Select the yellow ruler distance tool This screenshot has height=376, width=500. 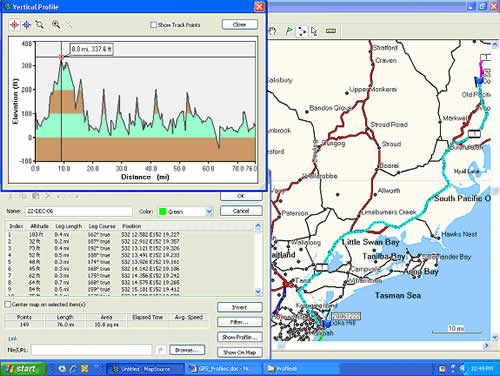tap(331, 31)
